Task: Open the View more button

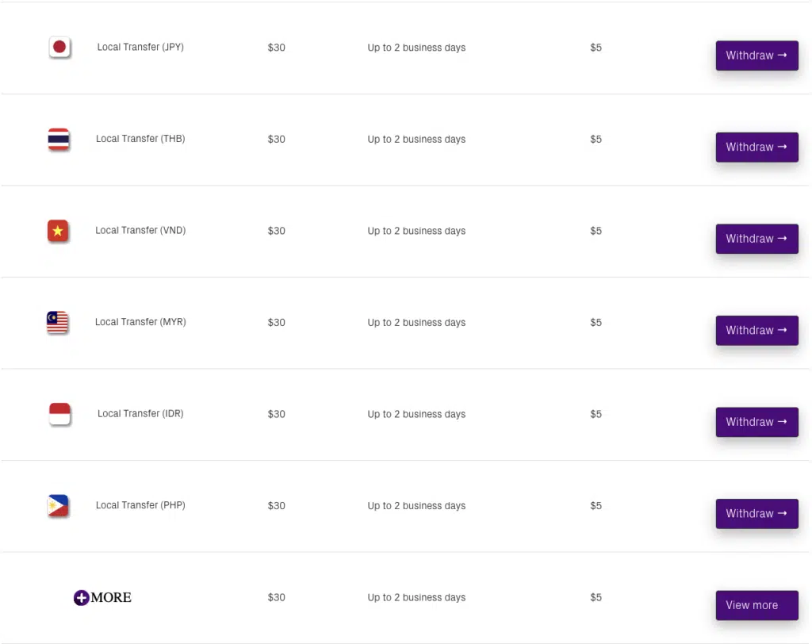Action: [x=756, y=605]
